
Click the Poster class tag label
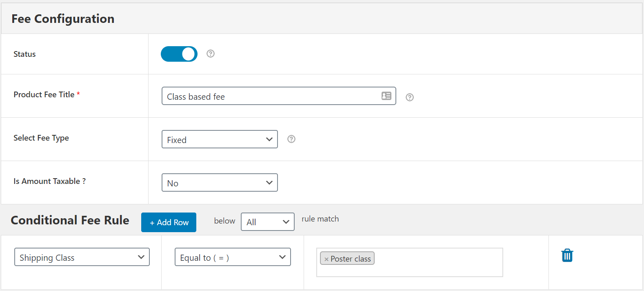(351, 259)
